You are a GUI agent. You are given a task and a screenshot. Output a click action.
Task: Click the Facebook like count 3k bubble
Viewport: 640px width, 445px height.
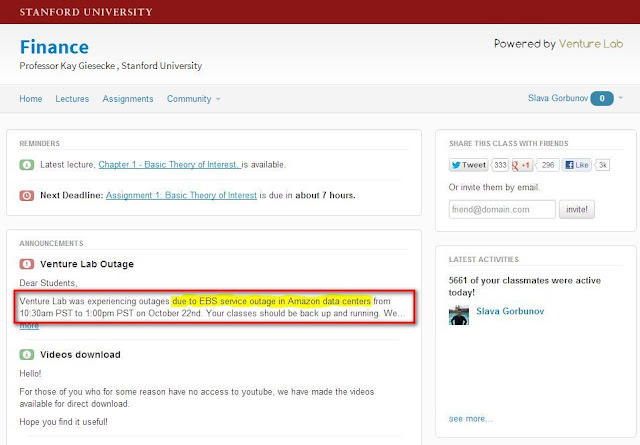point(602,165)
